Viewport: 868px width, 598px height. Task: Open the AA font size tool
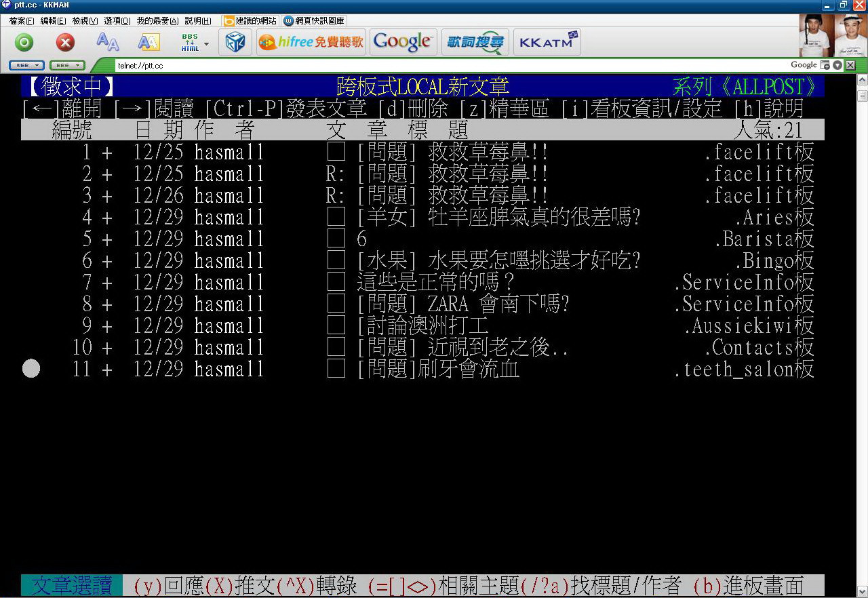tap(107, 43)
